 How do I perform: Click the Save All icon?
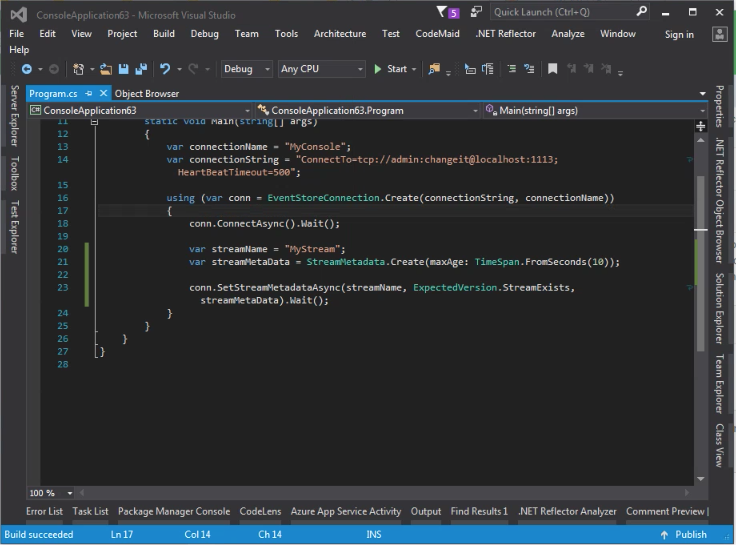click(141, 69)
